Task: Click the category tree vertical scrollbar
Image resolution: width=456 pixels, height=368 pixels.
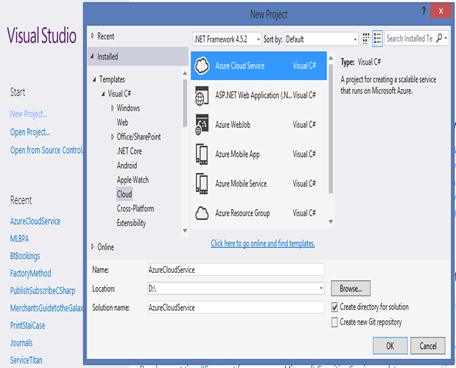Action: coord(185,103)
